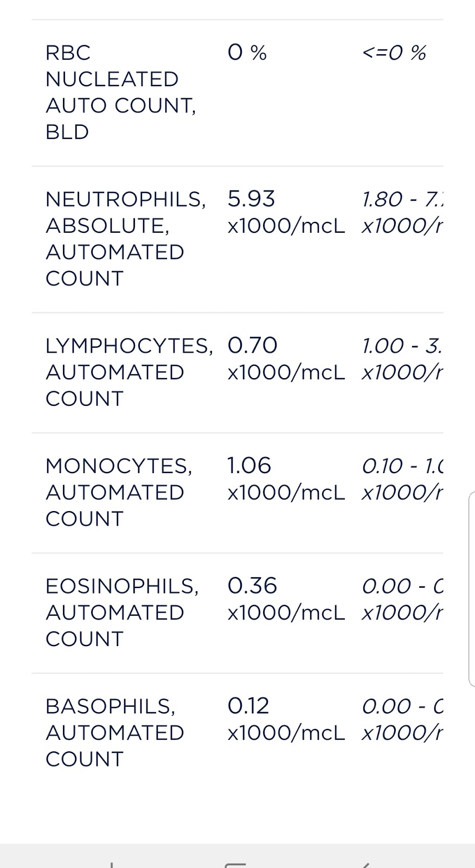Tap the monocytes reference range starting 0.10
475x868 pixels.
pos(402,478)
